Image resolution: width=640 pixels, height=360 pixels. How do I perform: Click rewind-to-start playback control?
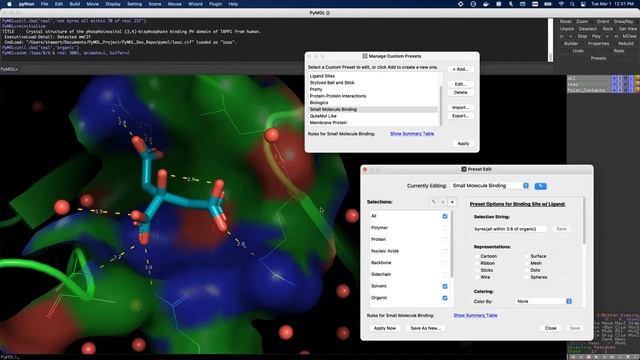(x=562, y=36)
